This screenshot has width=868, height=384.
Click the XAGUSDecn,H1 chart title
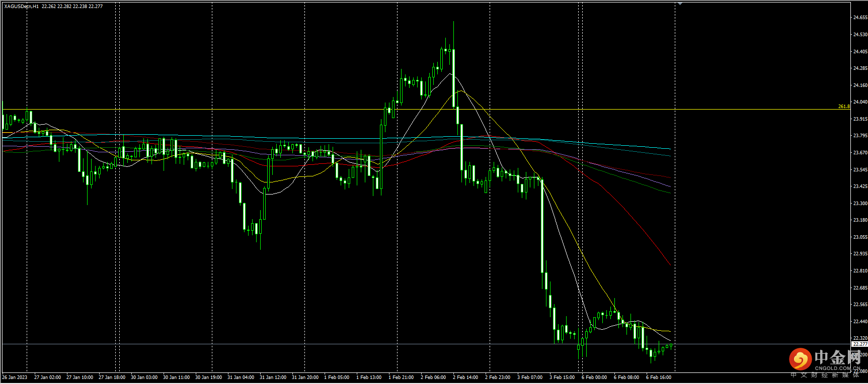[21, 7]
